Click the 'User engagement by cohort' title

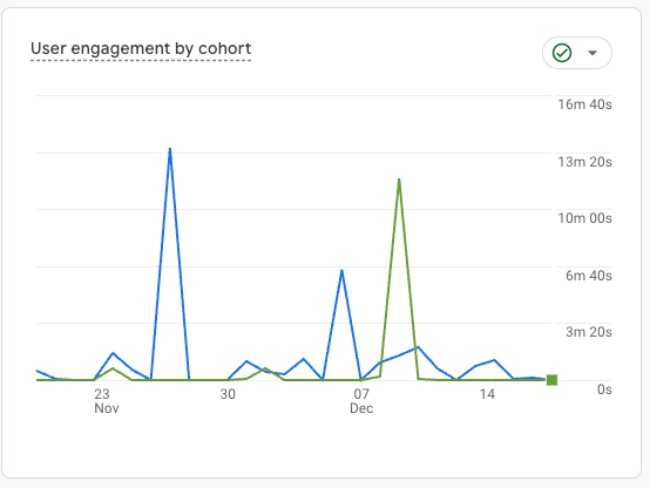point(140,48)
